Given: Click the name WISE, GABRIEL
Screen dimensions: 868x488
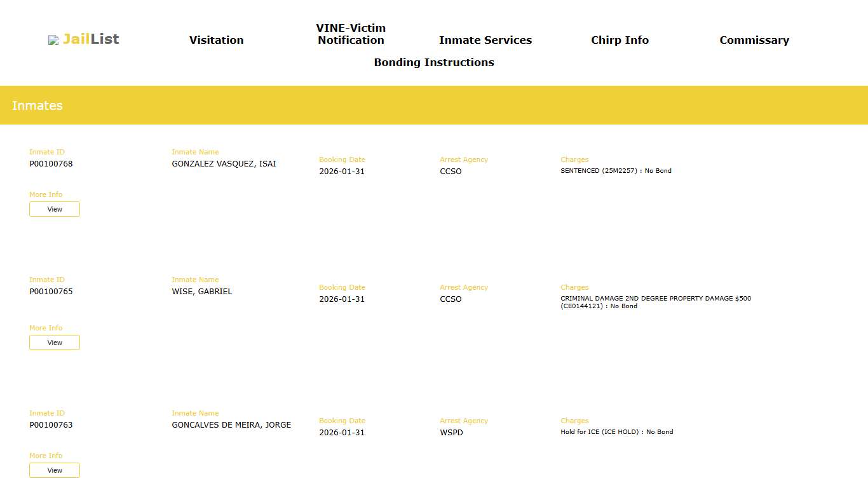Looking at the screenshot, I should (201, 292).
